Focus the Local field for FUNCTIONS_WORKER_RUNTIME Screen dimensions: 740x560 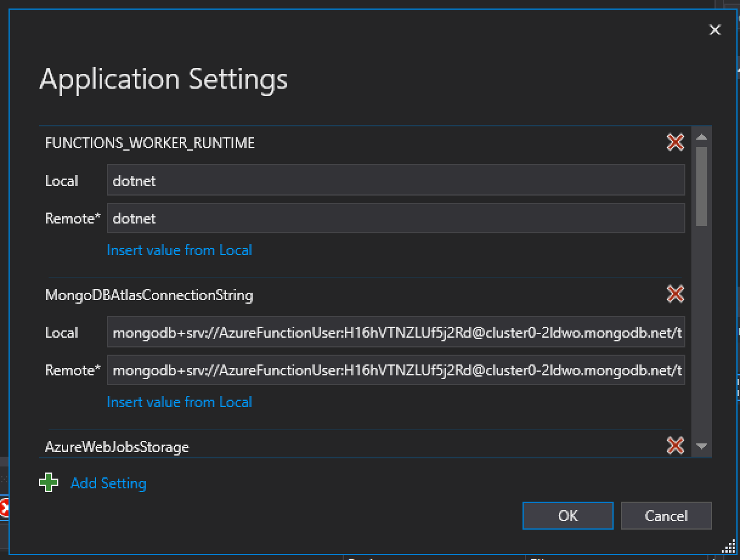pos(396,181)
